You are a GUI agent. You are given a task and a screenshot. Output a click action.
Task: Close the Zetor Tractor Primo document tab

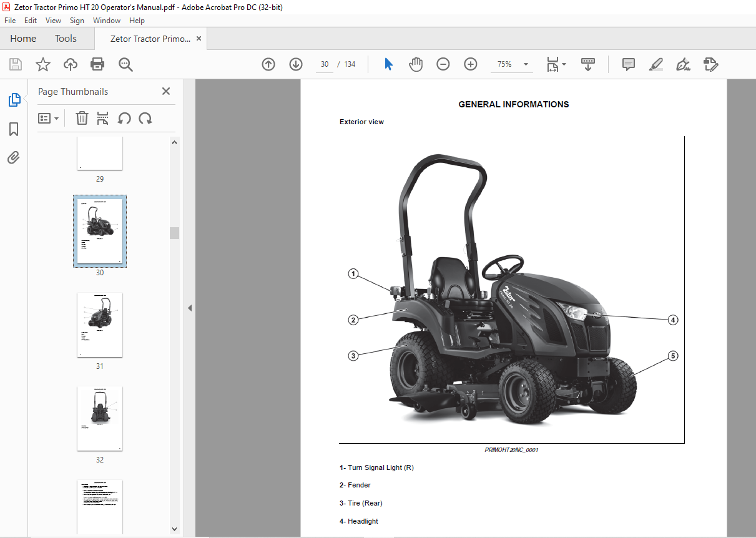pyautogui.click(x=199, y=39)
